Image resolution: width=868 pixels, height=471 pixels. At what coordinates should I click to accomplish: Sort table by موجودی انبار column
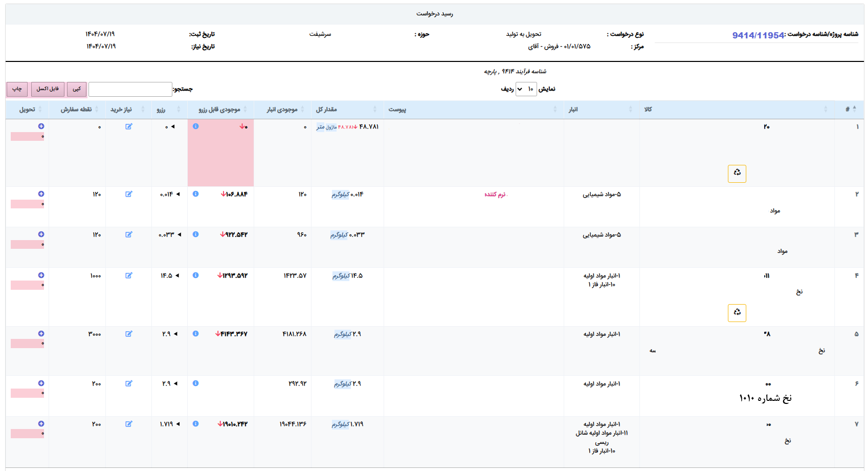tap(282, 110)
